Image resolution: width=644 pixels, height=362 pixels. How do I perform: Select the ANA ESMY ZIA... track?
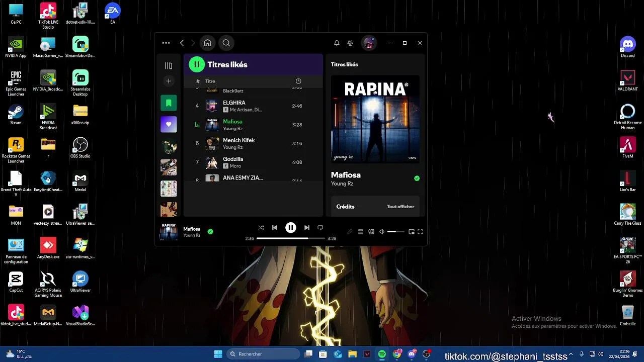pyautogui.click(x=253, y=177)
